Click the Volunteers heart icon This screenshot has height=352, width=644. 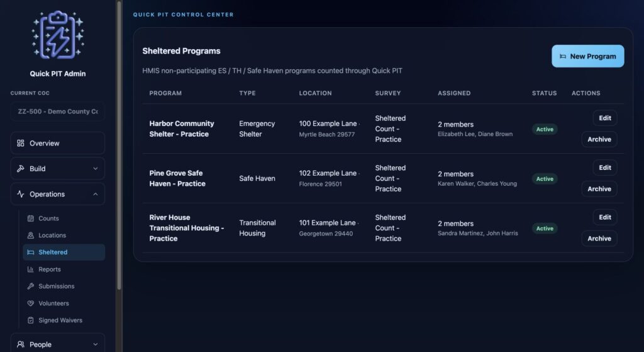30,303
